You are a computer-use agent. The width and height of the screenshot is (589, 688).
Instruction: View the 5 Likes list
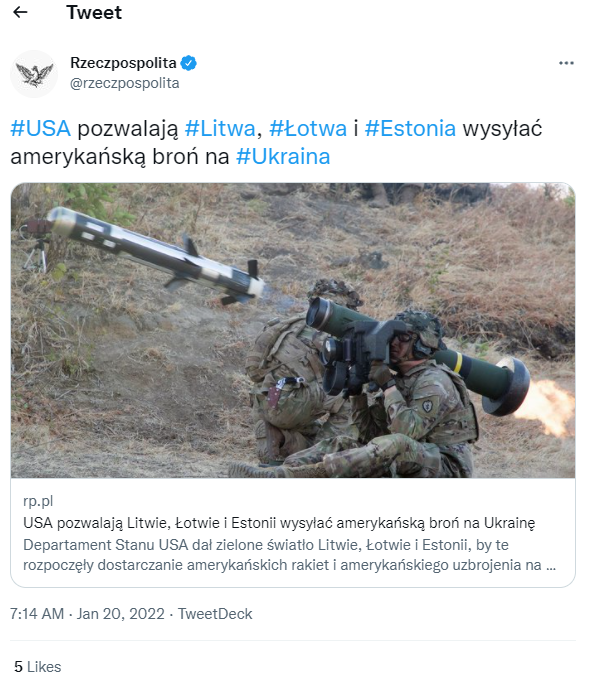38,666
